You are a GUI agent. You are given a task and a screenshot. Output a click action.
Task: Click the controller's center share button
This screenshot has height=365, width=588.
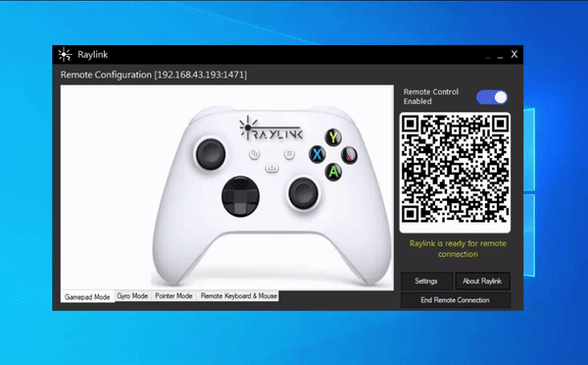271,168
